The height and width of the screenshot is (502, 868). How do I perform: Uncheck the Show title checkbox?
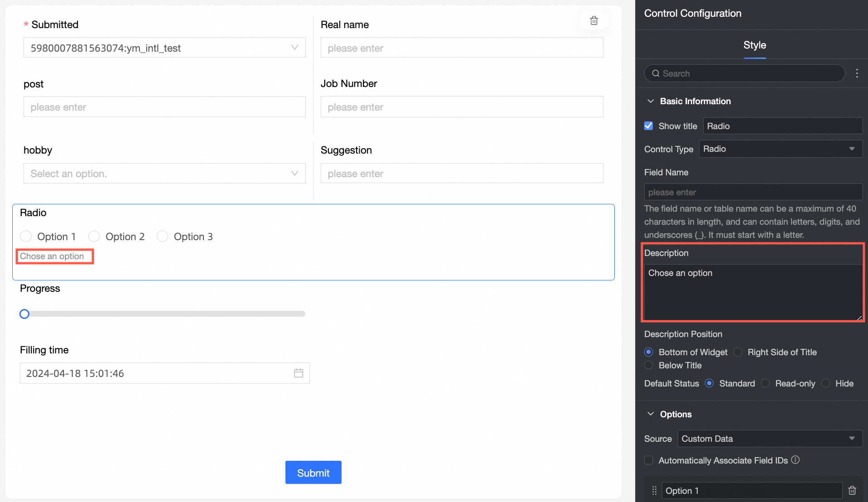click(x=649, y=126)
